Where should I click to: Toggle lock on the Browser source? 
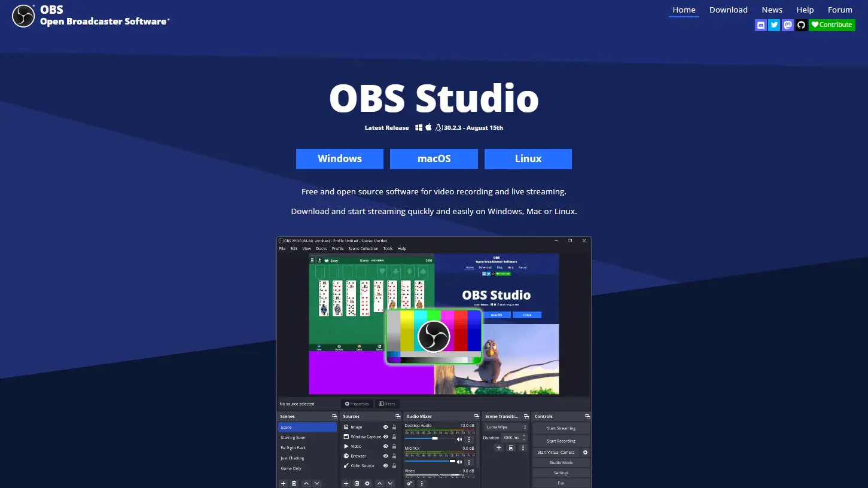pos(394,456)
